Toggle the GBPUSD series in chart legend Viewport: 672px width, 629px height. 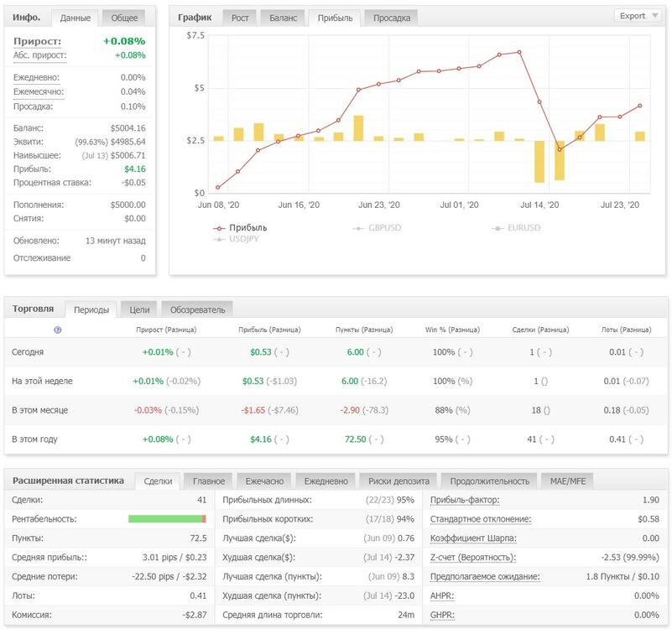[377, 227]
